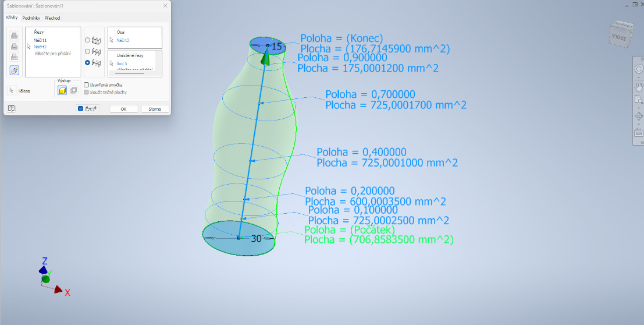Viewport: 644px width, 325px height.
Task: Toggle the preview glasses checkbox
Action: pos(81,109)
